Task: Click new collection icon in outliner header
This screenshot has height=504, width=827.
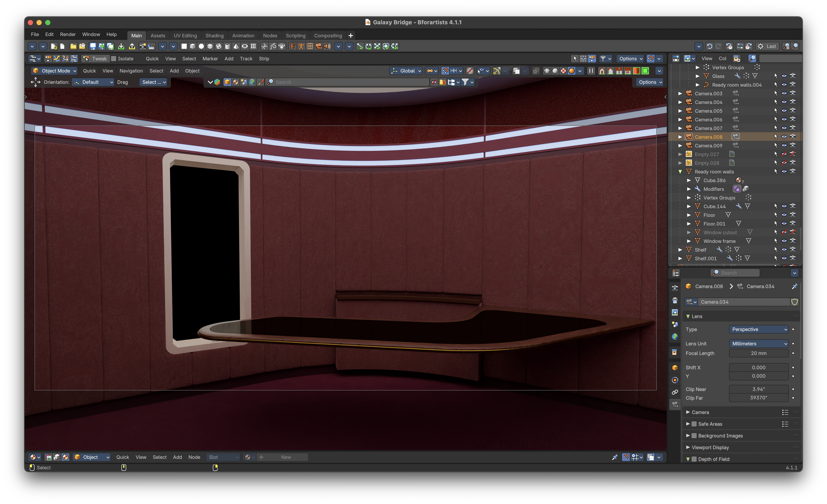Action: pyautogui.click(x=737, y=58)
